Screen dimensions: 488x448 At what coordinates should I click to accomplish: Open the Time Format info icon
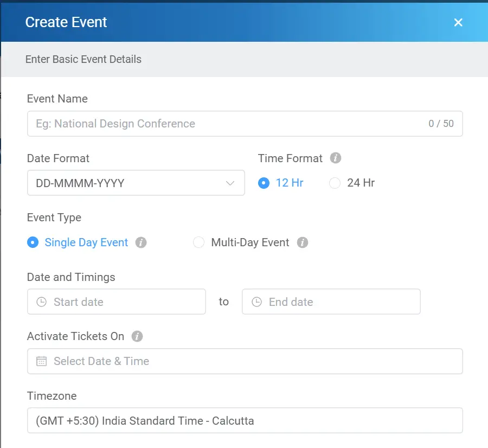click(336, 158)
